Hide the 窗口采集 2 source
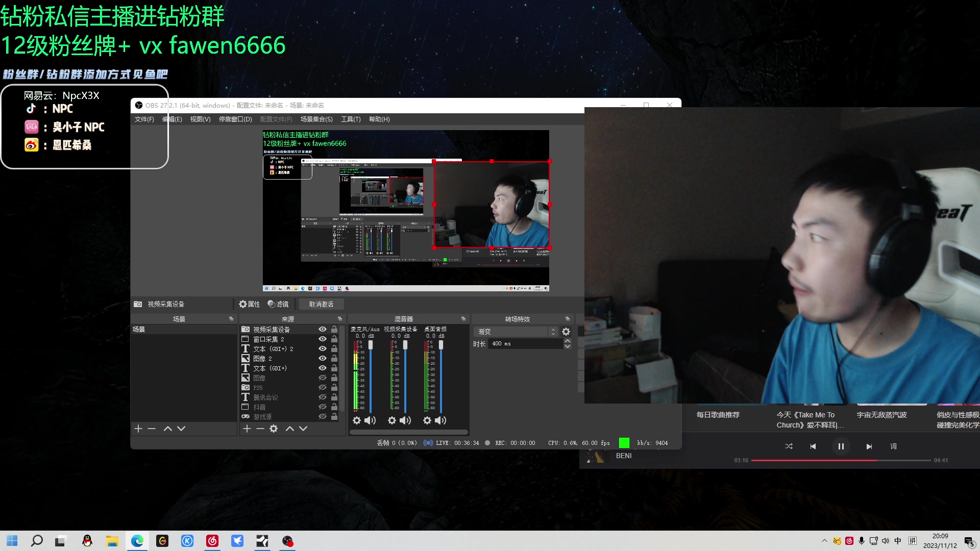The image size is (980, 551). pos(323,339)
